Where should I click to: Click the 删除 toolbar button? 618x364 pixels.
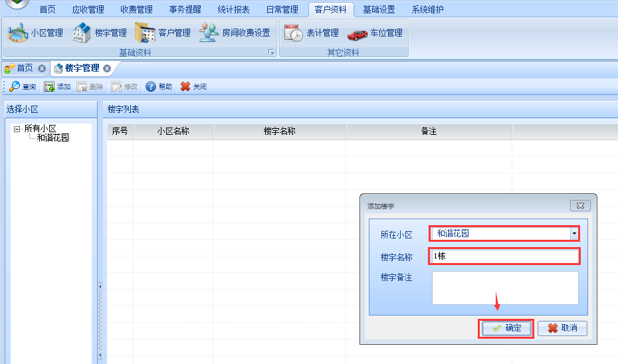pyautogui.click(x=90, y=86)
